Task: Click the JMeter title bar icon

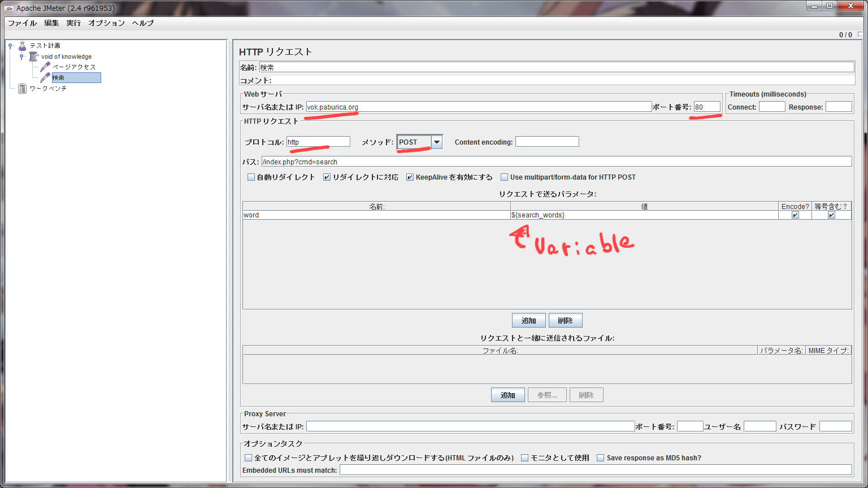Action: click(x=9, y=8)
